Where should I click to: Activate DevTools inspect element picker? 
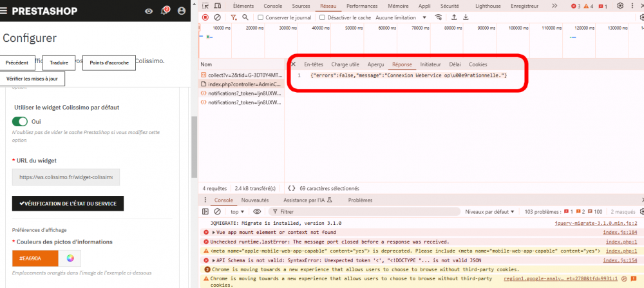205,6
